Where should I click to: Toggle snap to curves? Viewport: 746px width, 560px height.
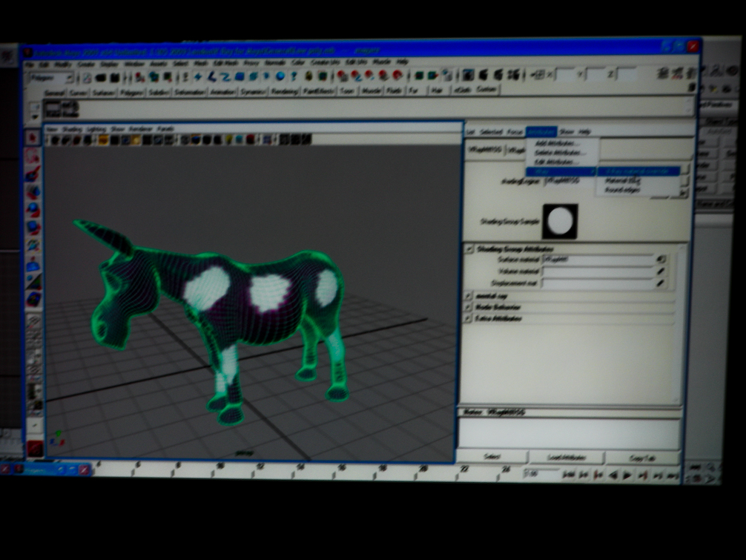click(357, 76)
